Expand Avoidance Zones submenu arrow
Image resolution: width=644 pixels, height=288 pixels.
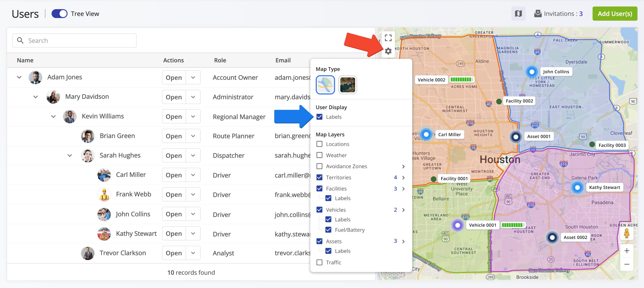403,166
